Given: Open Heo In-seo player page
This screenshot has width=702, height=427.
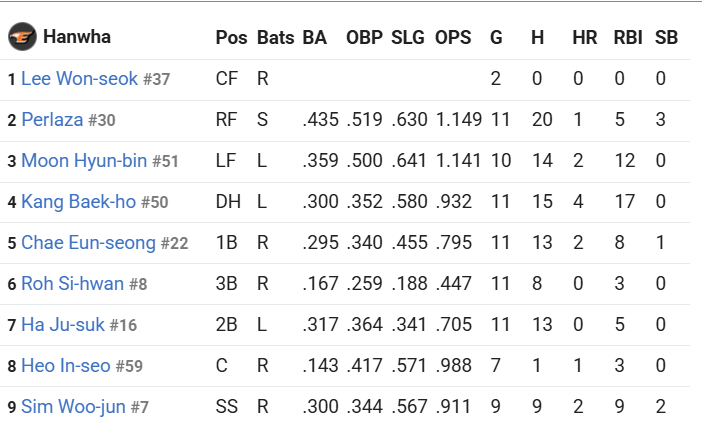Looking at the screenshot, I should [x=66, y=366].
